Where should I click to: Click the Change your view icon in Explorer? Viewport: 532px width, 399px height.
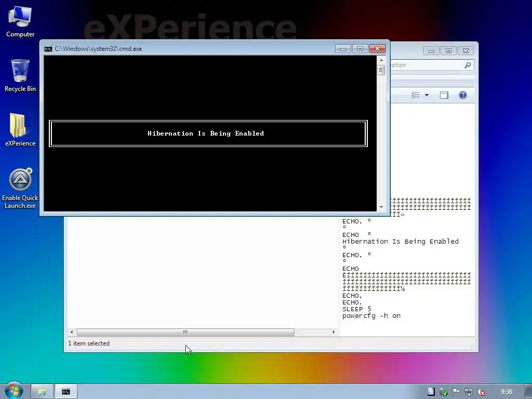click(x=415, y=95)
